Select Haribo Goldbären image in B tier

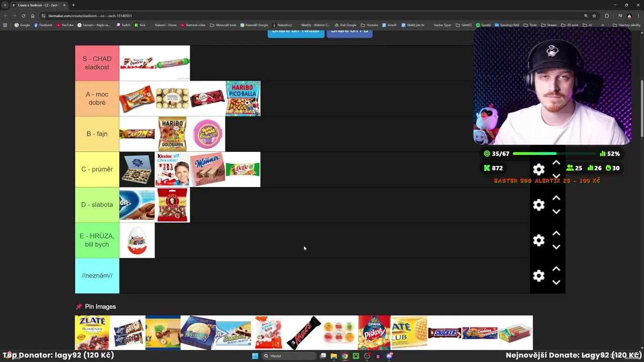point(172,134)
